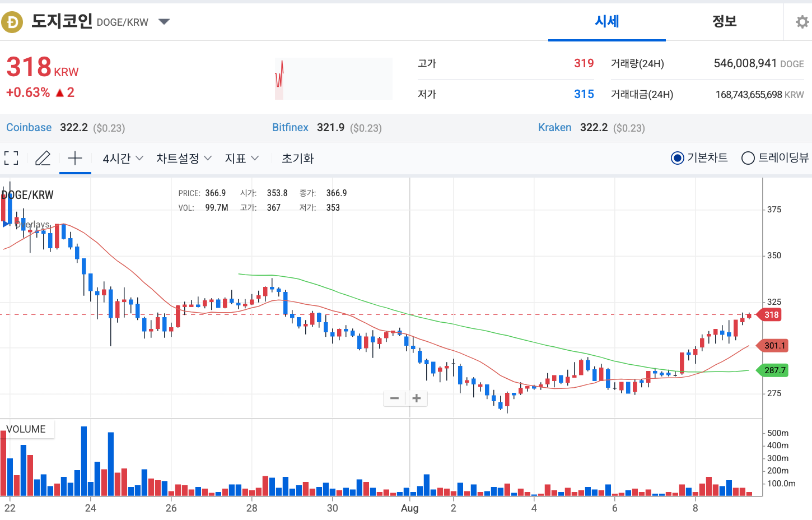Screen dimensions: 812x520
Task: Open the Coinbase price link
Action: (x=29, y=127)
